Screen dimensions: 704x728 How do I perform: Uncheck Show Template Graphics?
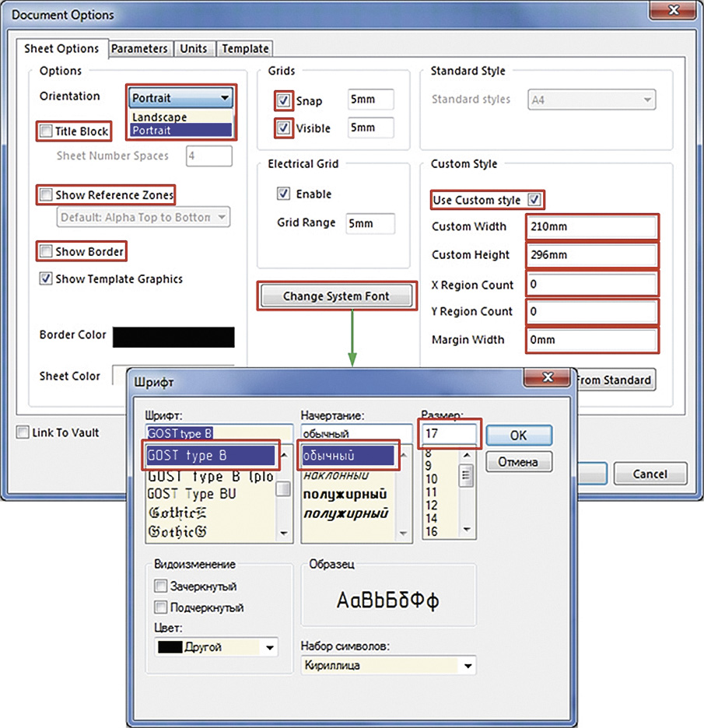click(x=46, y=278)
